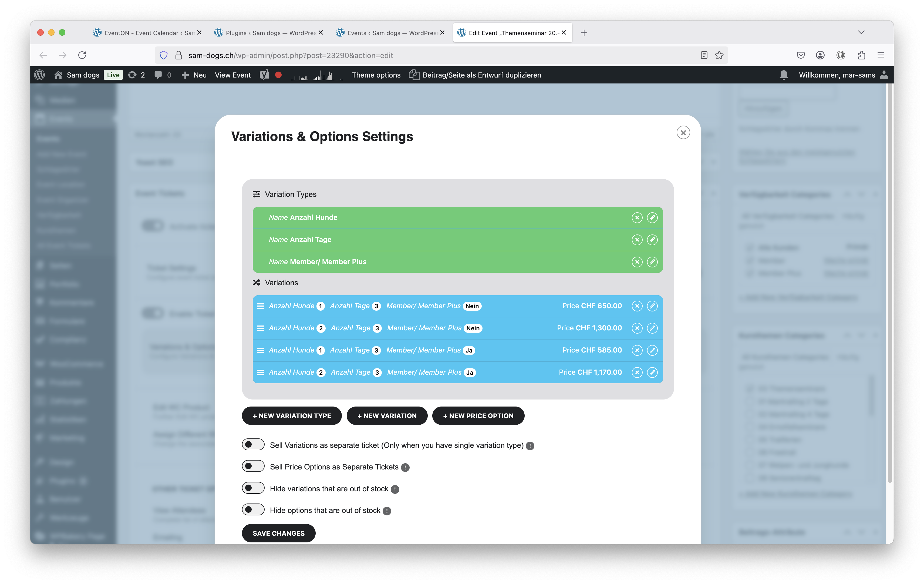Show info for Sell Variations as separate ticket
The image size is (924, 584).
530,446
